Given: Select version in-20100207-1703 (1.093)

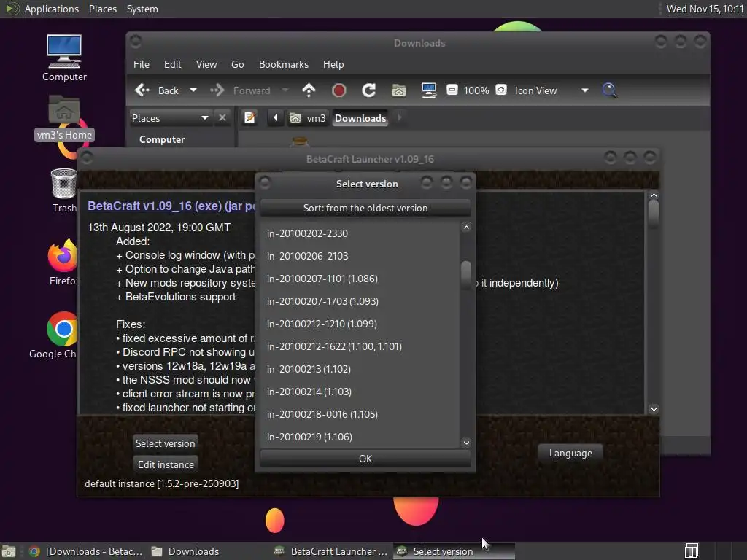Looking at the screenshot, I should click(359, 301).
